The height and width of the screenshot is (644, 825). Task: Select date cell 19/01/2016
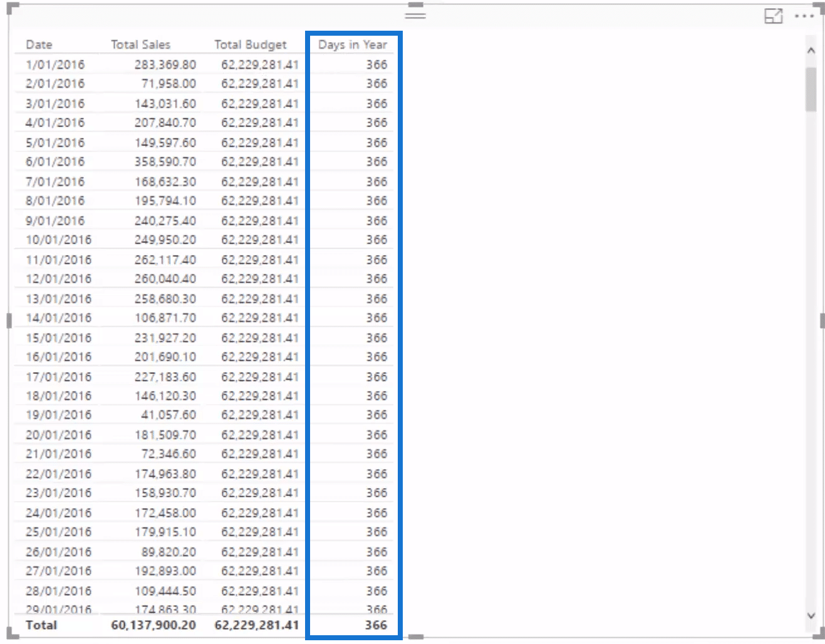click(58, 415)
